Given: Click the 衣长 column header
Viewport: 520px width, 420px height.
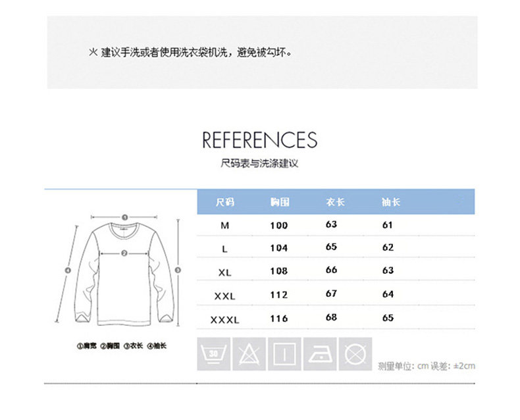Looking at the screenshot, I should point(335,201).
